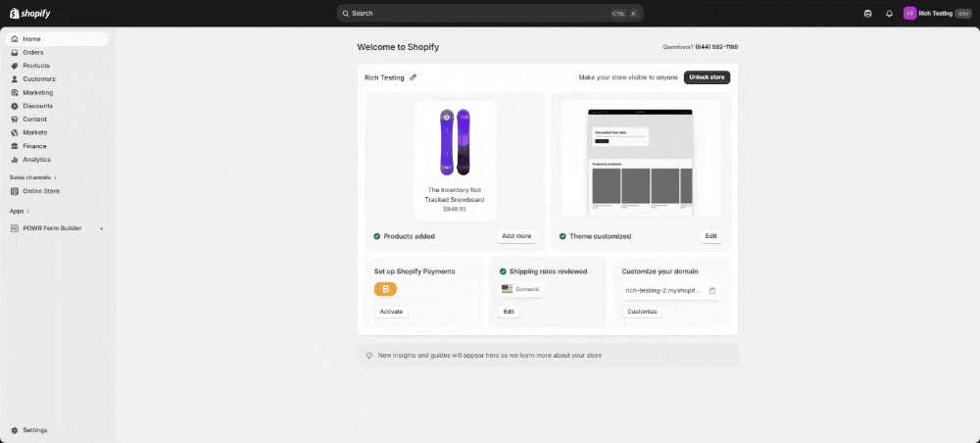Screen dimensions: 980x443
Task: Edit store name with the pencil icon
Action: 414,77
